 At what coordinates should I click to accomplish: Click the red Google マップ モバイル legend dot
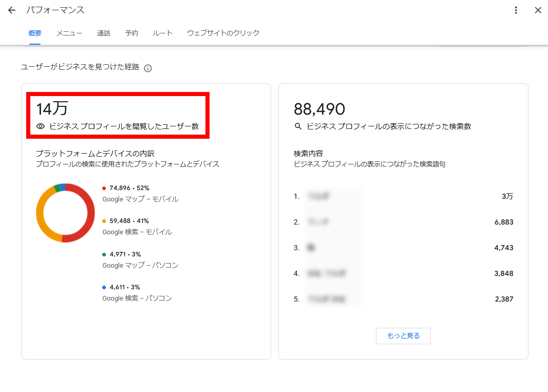[x=104, y=189]
